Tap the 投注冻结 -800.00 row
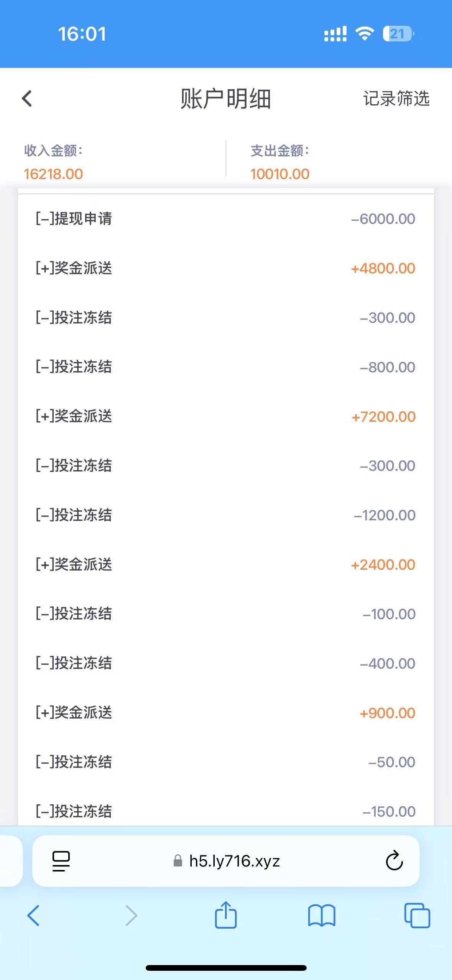 point(225,367)
